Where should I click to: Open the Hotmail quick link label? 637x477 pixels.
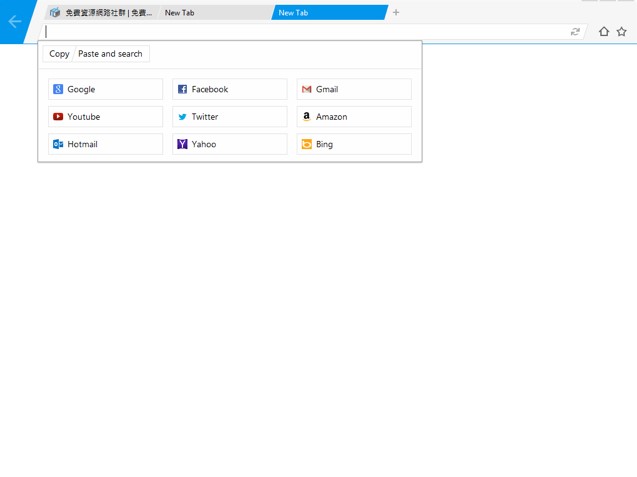[x=82, y=144]
